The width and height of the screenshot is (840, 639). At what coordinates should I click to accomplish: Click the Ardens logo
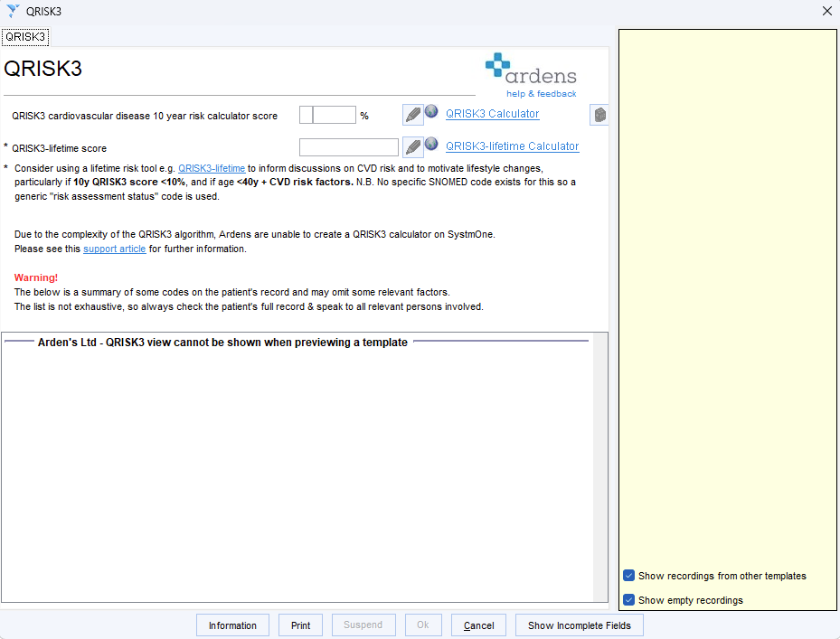531,69
